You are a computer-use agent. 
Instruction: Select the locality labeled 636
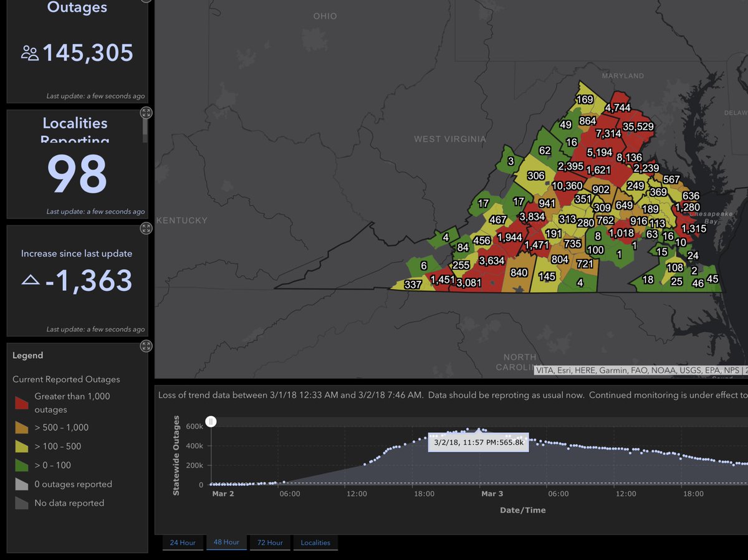tap(691, 196)
